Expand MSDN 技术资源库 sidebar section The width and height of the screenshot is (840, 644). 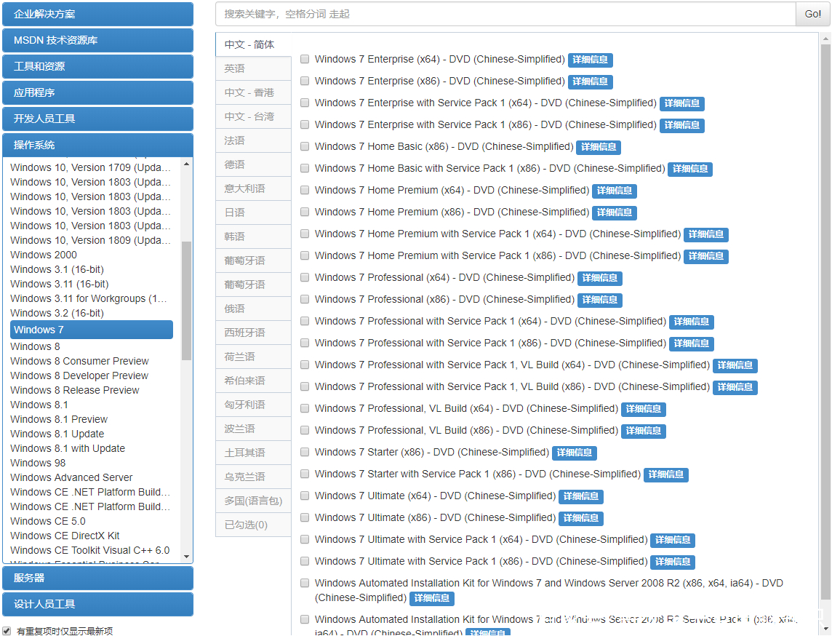pyautogui.click(x=97, y=40)
